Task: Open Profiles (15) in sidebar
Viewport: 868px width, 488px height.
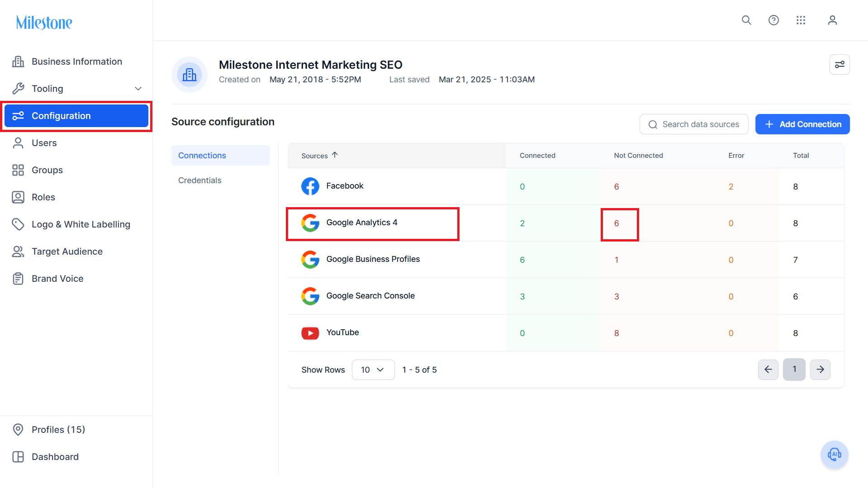Action: pos(76,430)
